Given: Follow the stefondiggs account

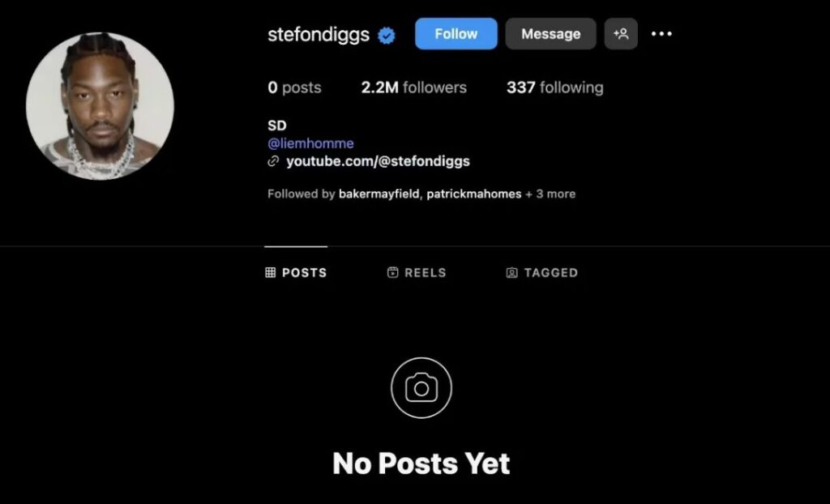Looking at the screenshot, I should (456, 34).
